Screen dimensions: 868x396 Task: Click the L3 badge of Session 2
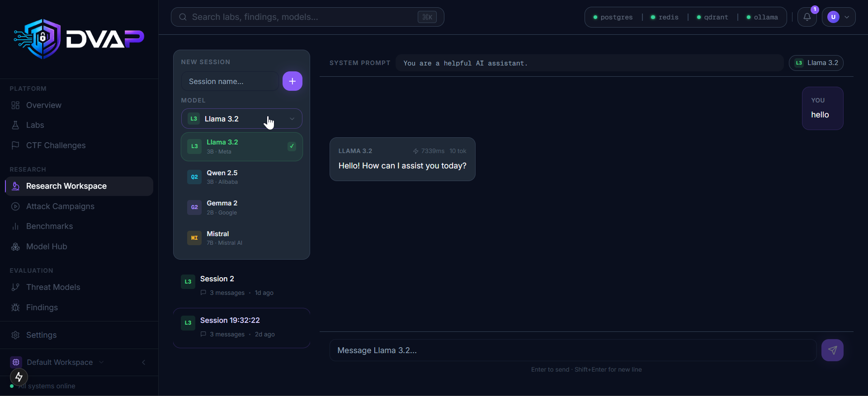(188, 282)
